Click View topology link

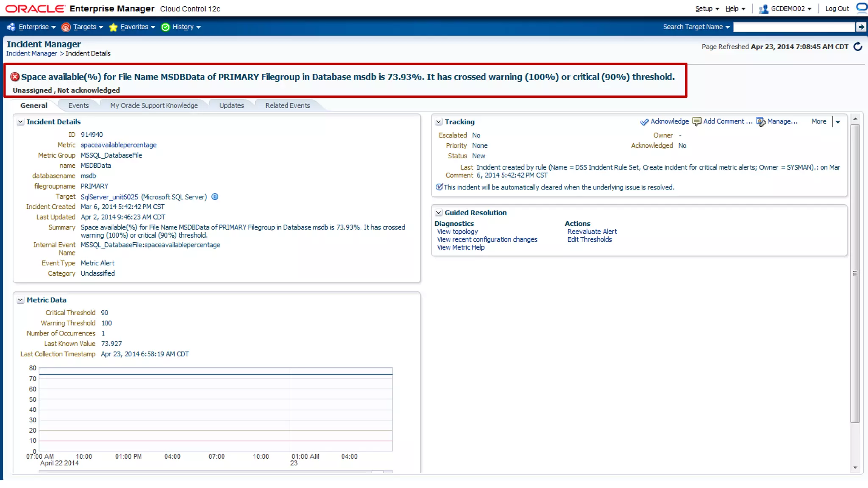[x=457, y=232]
